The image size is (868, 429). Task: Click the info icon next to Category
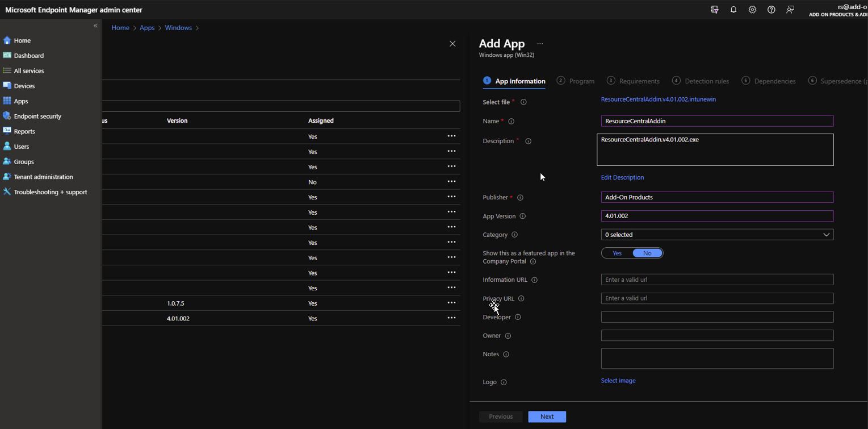click(514, 235)
